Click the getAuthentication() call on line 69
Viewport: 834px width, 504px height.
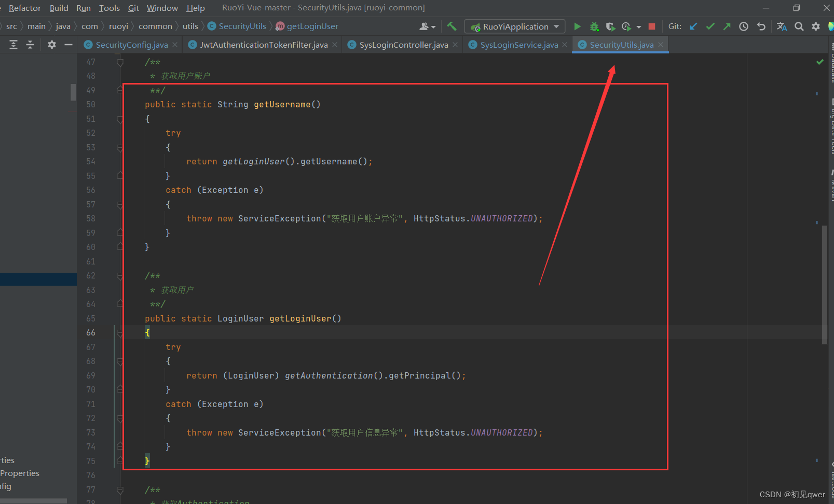tap(334, 375)
